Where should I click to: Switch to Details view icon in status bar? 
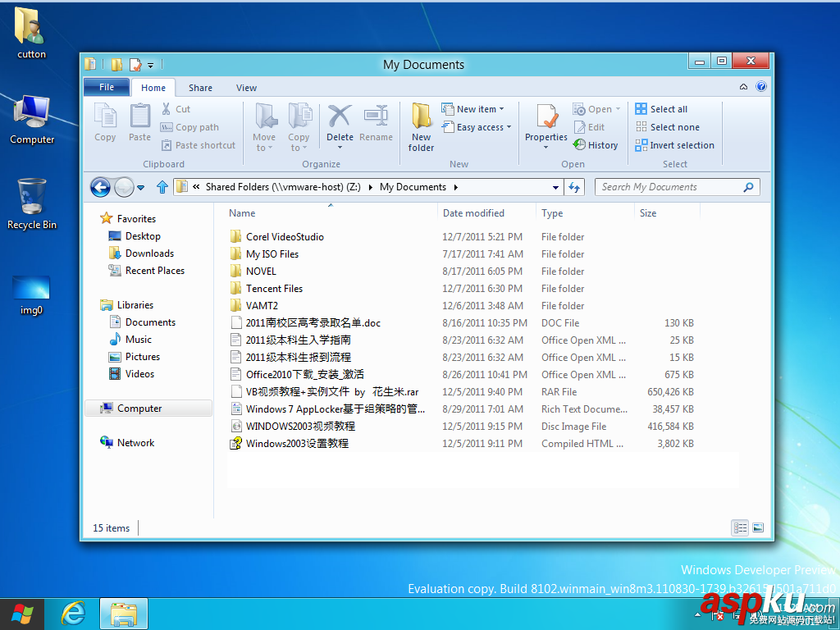(x=741, y=527)
